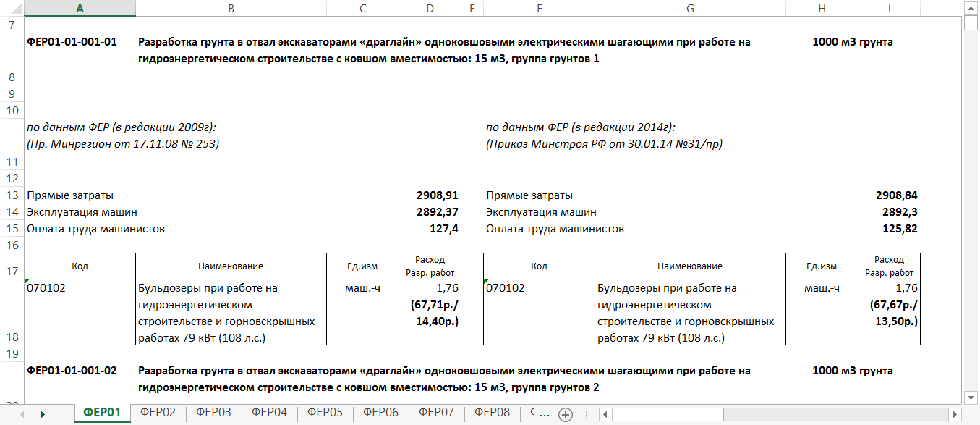Screen dimensions: 980x425
Task: Click the vertical scrollbar thumb
Action: coord(971,22)
